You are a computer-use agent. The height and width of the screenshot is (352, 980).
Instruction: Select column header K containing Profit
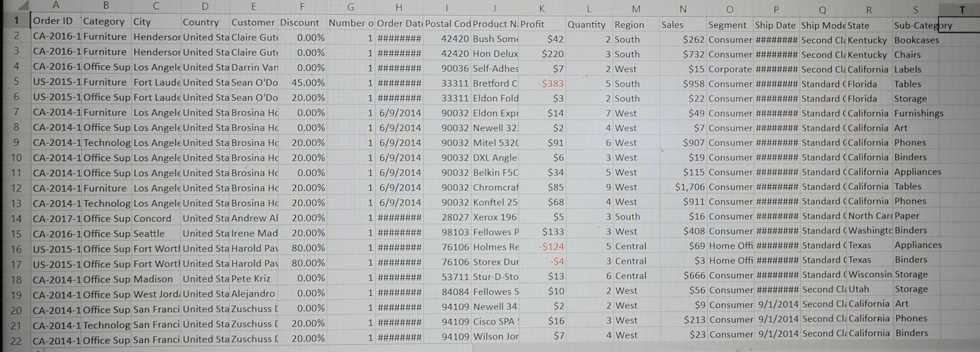click(542, 7)
